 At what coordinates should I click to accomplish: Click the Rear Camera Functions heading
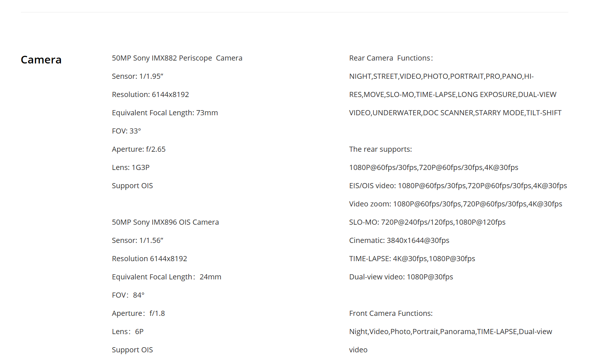click(x=391, y=58)
